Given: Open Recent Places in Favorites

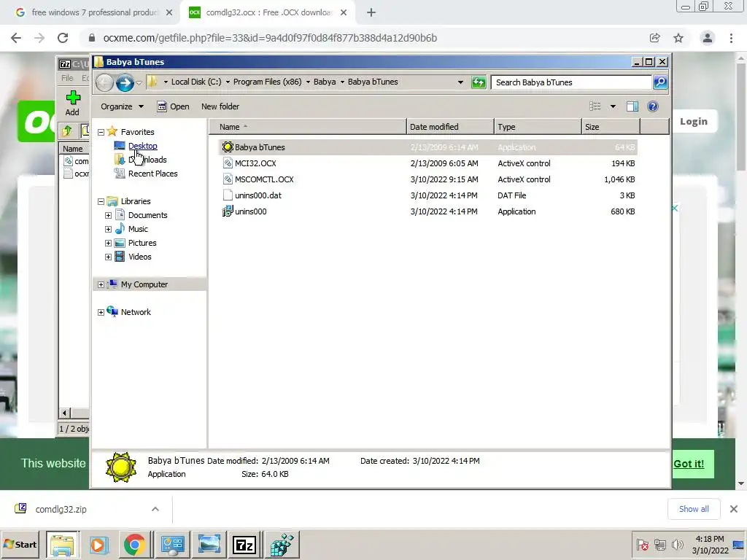Looking at the screenshot, I should [152, 174].
